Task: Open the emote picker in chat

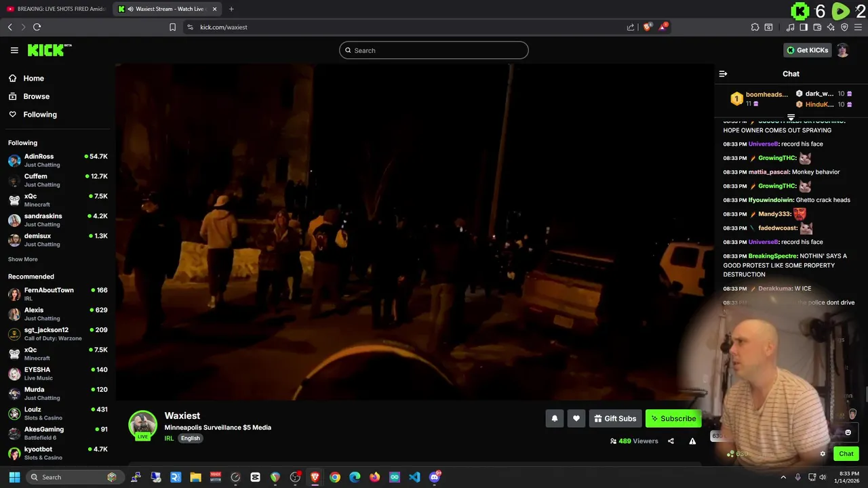Action: tap(848, 432)
